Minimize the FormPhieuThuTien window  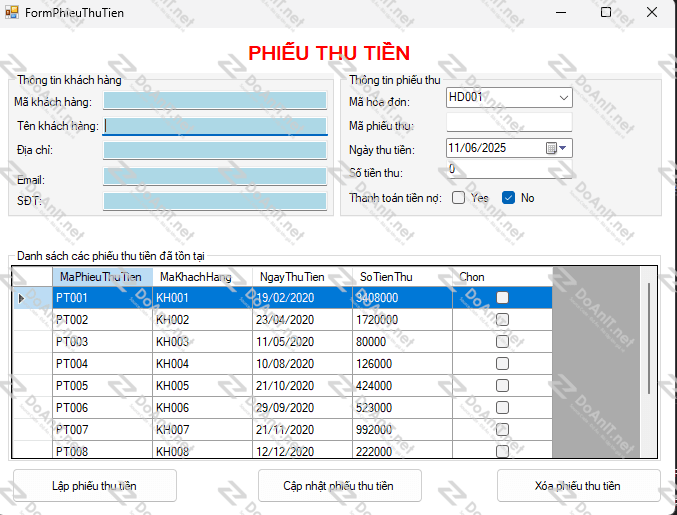click(561, 12)
